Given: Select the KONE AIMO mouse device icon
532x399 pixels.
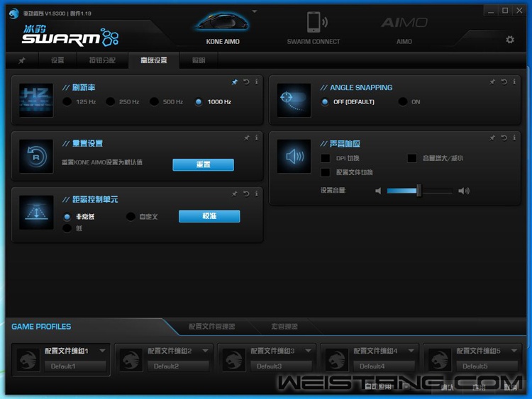Looking at the screenshot, I should [x=222, y=23].
